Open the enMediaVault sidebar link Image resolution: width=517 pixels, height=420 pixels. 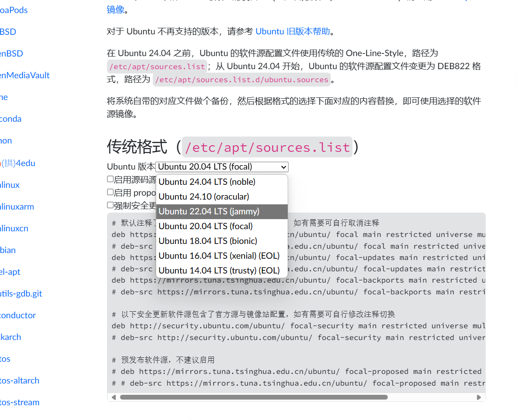(25, 76)
